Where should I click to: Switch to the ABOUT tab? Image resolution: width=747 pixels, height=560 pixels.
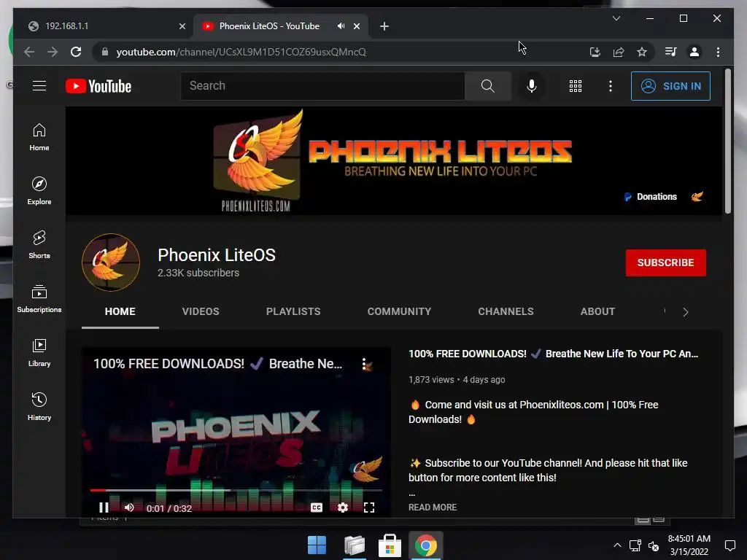point(597,311)
